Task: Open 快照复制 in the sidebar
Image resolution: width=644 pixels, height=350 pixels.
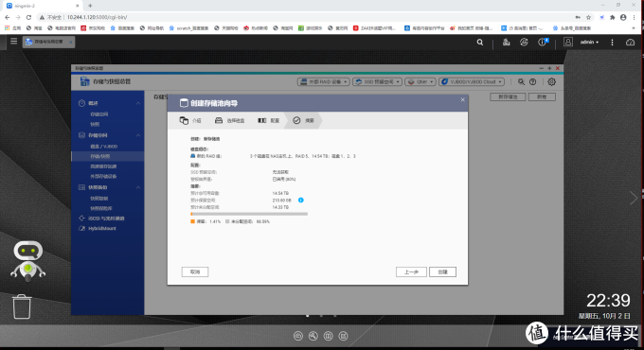Action: pyautogui.click(x=99, y=199)
